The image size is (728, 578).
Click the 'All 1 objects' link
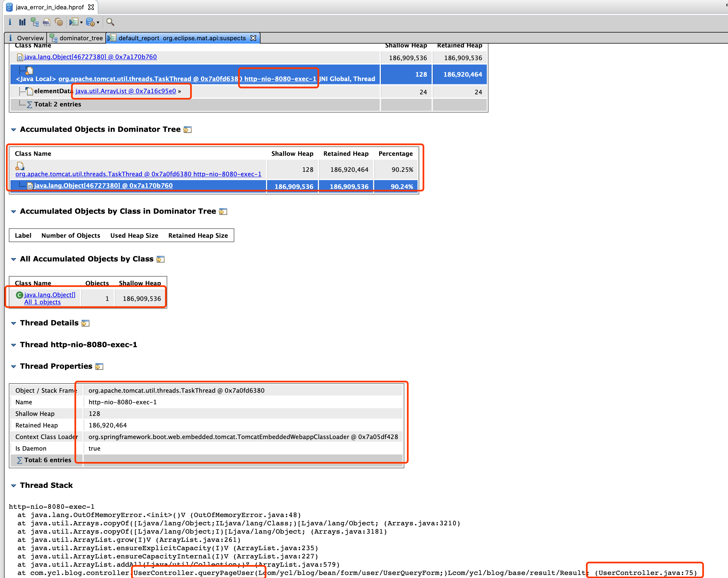(42, 302)
